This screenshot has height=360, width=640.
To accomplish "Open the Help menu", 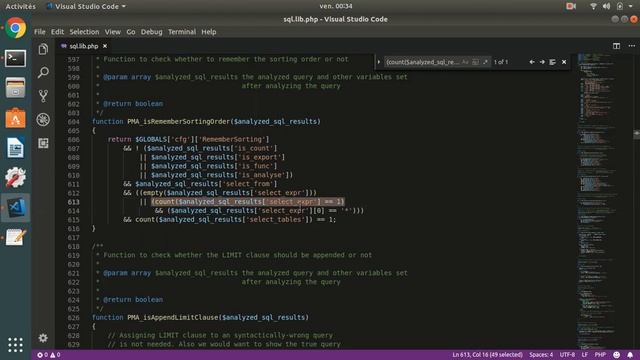I will point(209,32).
